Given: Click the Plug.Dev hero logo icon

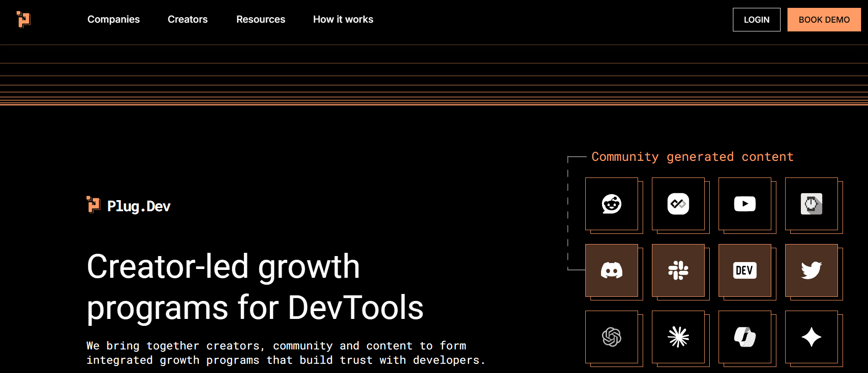Looking at the screenshot, I should pyautogui.click(x=93, y=205).
